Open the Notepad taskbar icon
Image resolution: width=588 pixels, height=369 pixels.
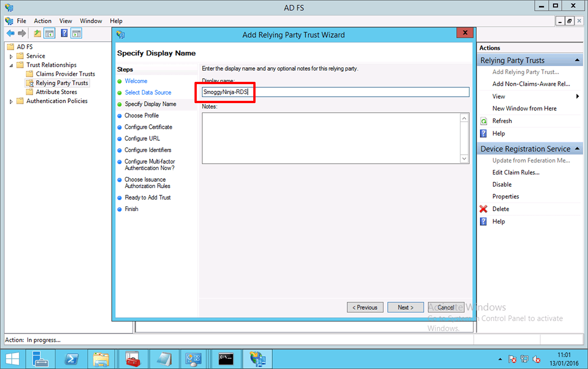pyautogui.click(x=164, y=359)
